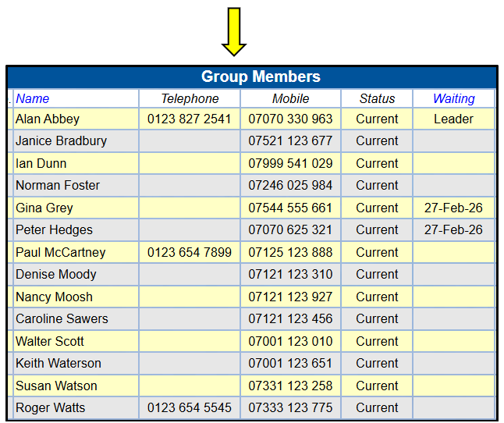Image resolution: width=504 pixels, height=423 pixels.
Task: Click the yellow down arrow above table
Action: [x=234, y=32]
